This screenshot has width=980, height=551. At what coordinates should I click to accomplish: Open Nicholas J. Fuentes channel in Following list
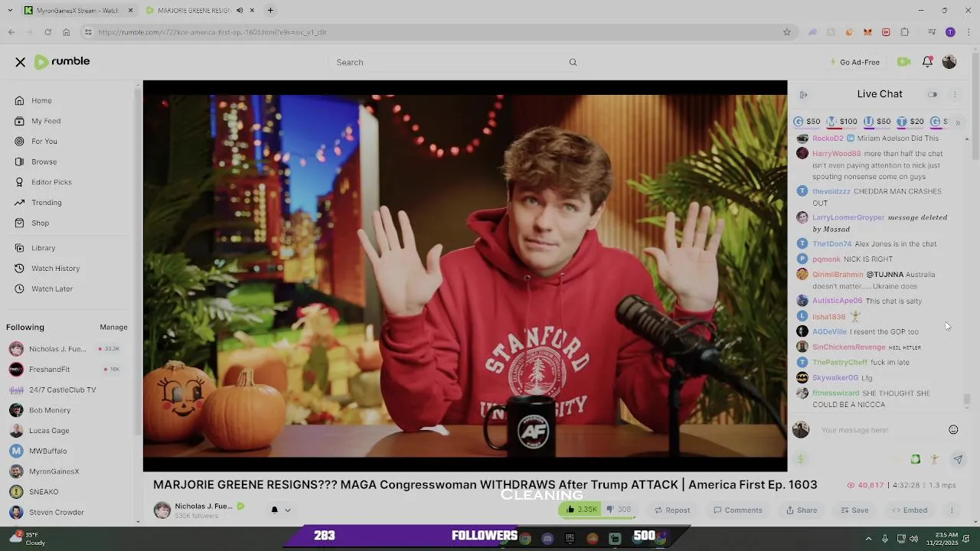point(57,349)
